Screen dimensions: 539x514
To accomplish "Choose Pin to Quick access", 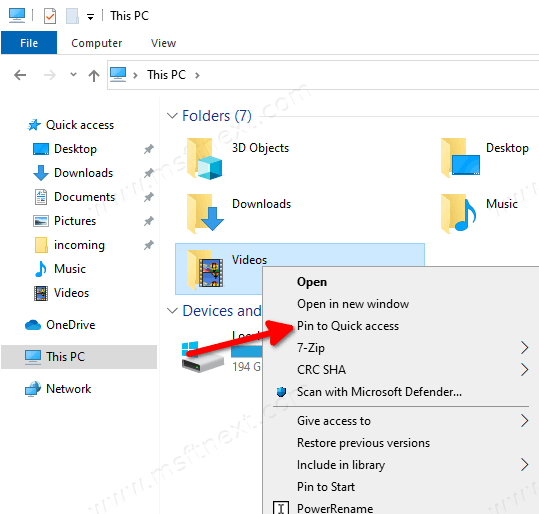I will click(348, 326).
